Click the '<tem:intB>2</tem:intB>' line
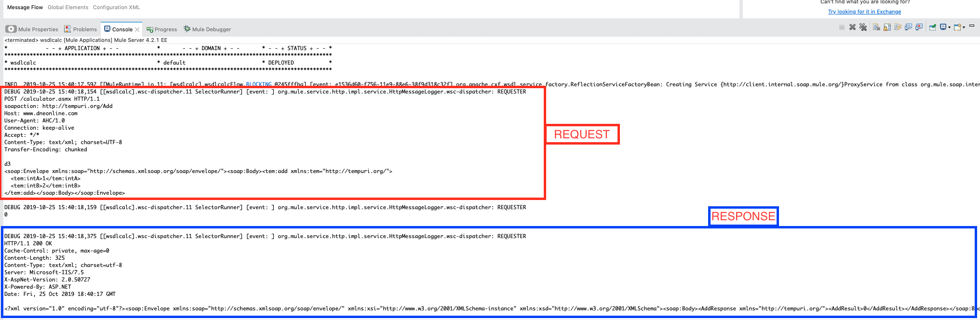 tap(46, 186)
